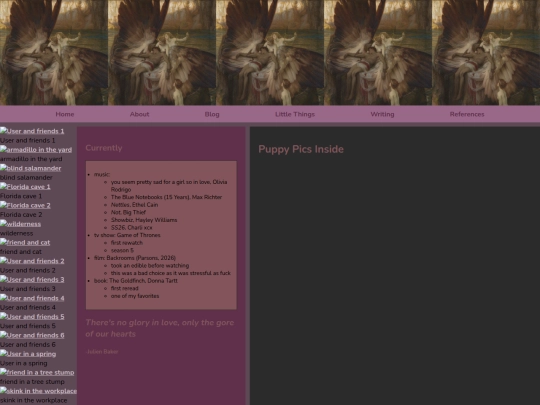Open the 'skink in the workplace' image link
The width and height of the screenshot is (540, 405).
click(x=38, y=391)
